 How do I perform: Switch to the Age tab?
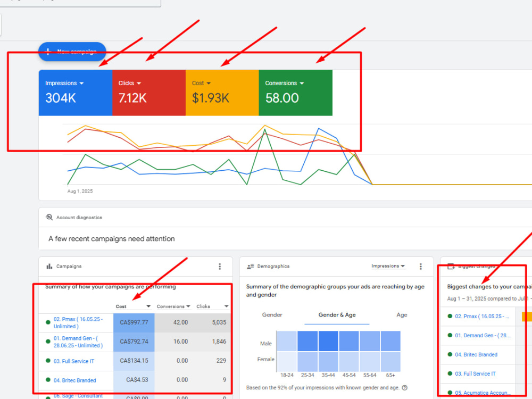point(402,315)
